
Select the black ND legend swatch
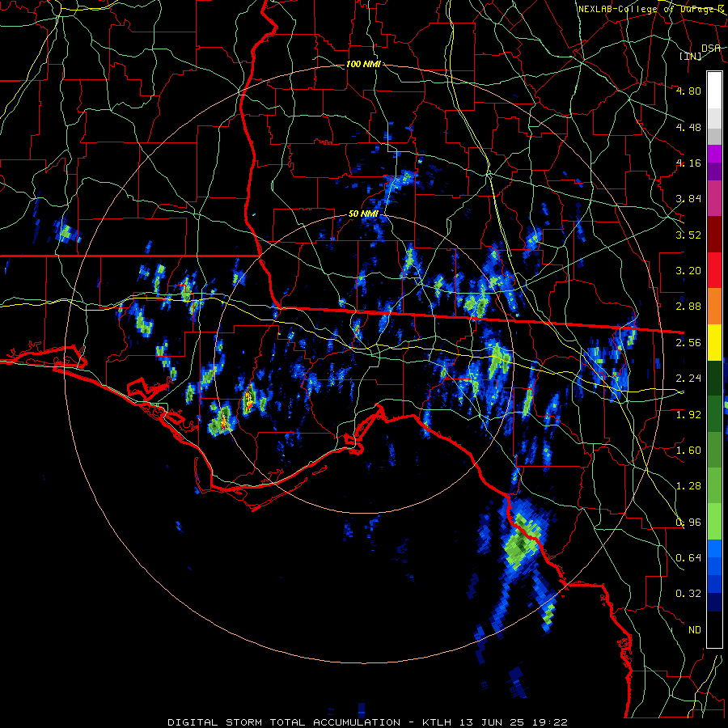click(714, 629)
